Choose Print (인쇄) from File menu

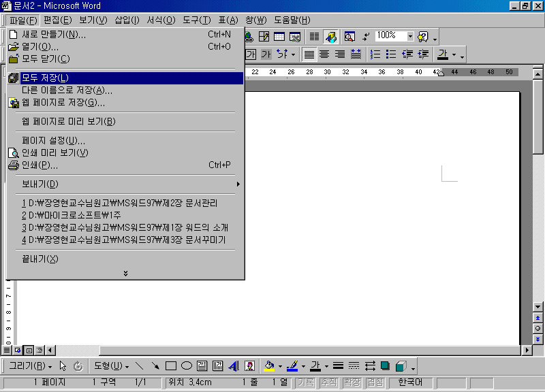[125, 165]
